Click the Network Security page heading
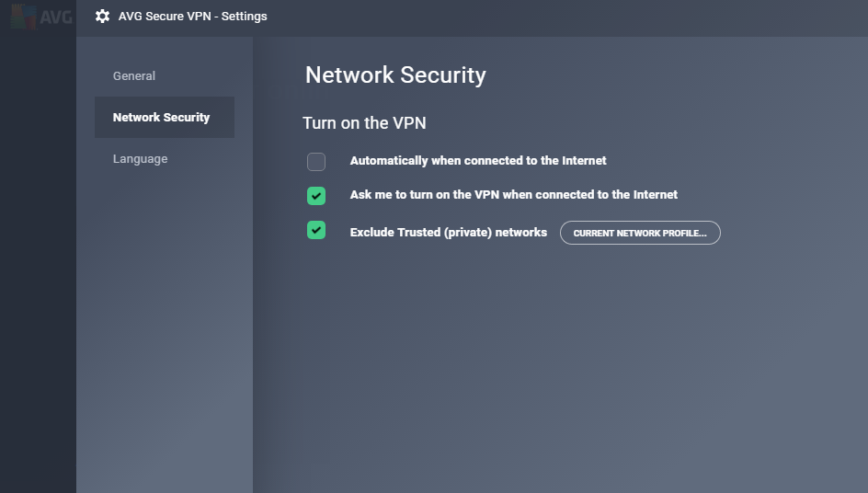This screenshot has height=493, width=868. [x=395, y=75]
